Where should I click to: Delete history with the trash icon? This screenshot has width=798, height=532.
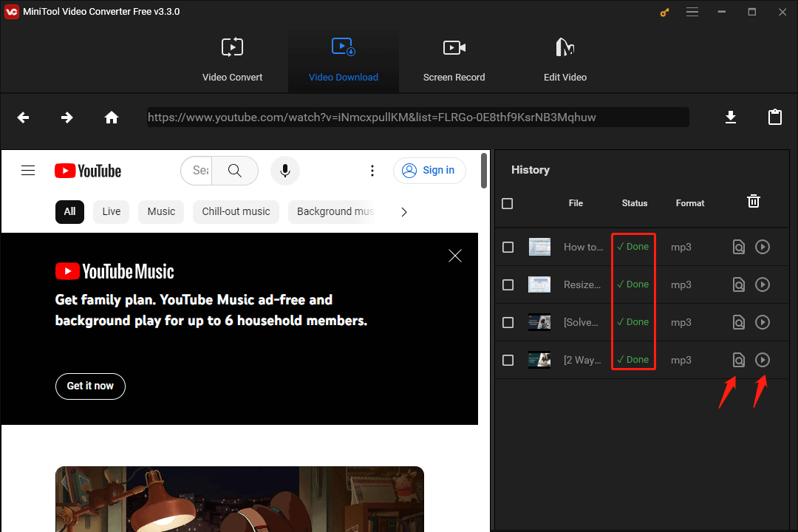753,201
